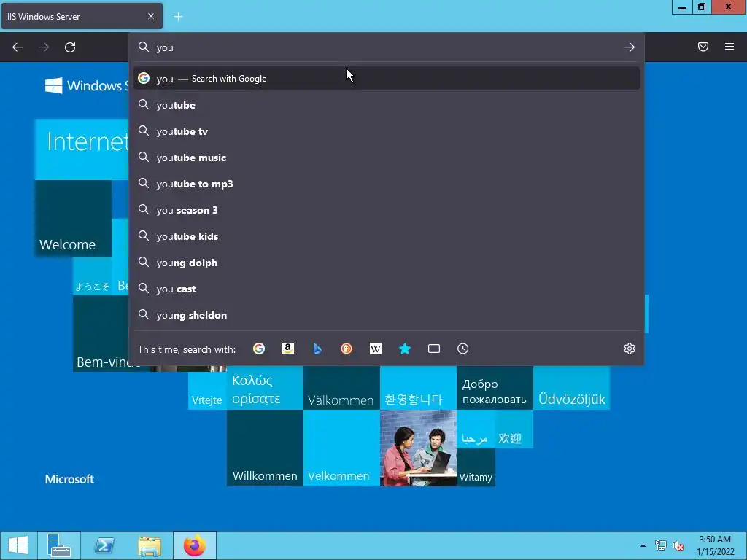Click the Vítejte tile
The width and height of the screenshot is (747, 560).
coord(207,391)
